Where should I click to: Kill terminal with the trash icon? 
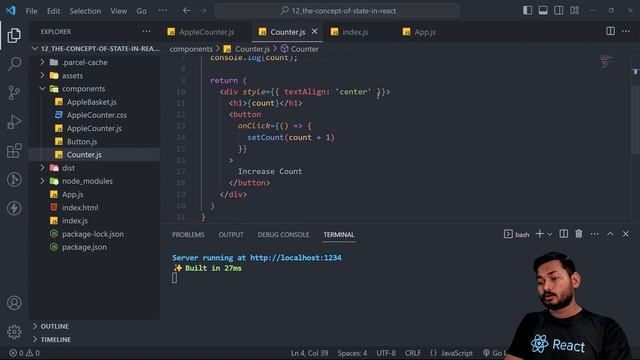click(579, 234)
